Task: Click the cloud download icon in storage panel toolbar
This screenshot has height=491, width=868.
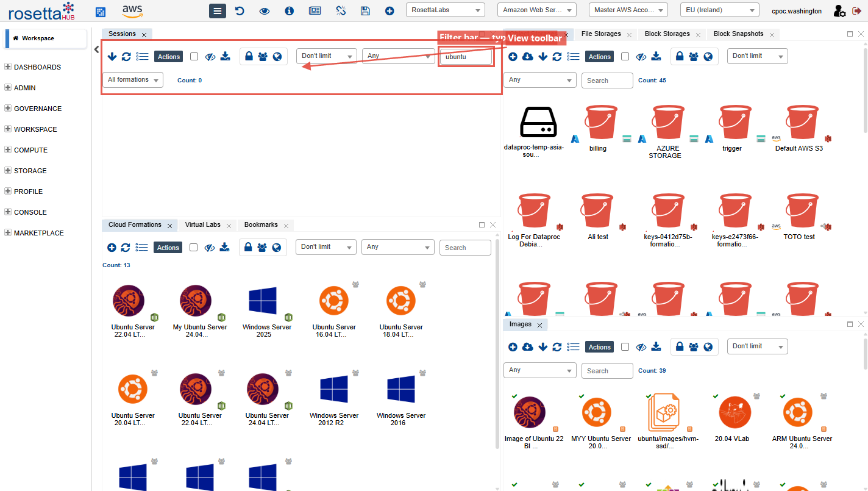Action: [528, 57]
